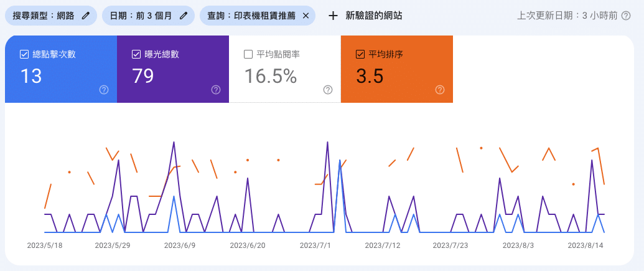Click the 2023/6/20 axis date label

point(248,245)
